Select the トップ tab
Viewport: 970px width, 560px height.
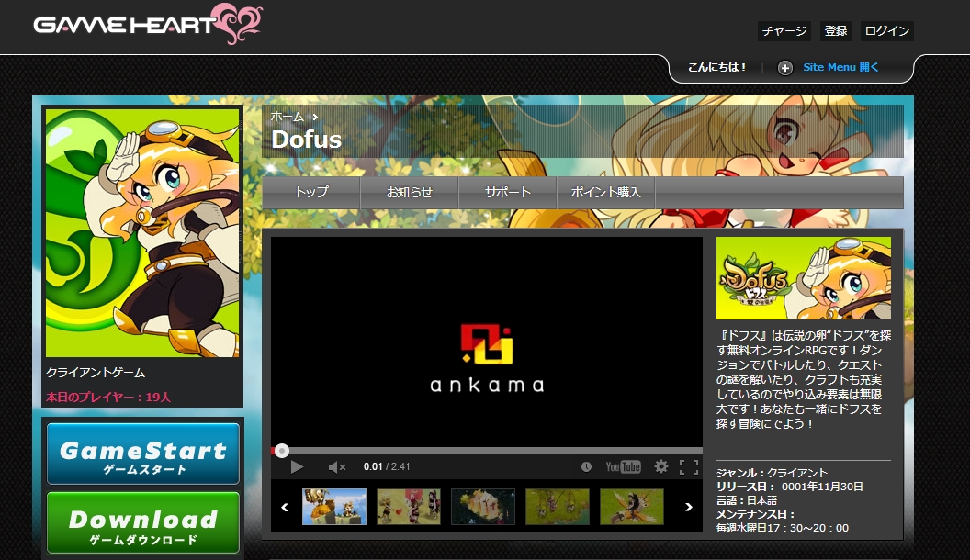pyautogui.click(x=311, y=192)
